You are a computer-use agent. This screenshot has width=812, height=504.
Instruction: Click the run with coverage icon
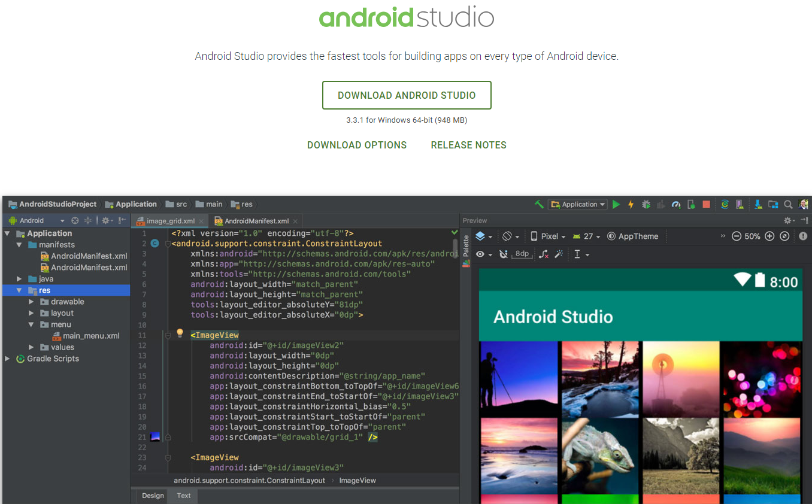(660, 204)
